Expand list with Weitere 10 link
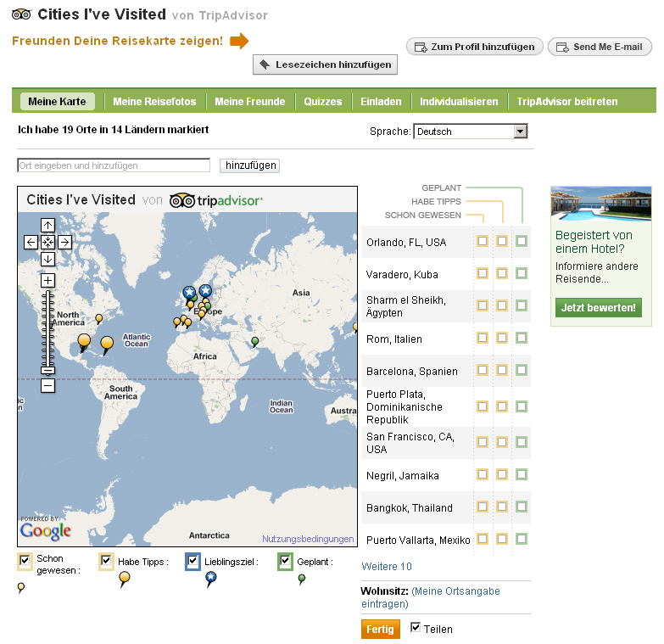 click(x=387, y=567)
